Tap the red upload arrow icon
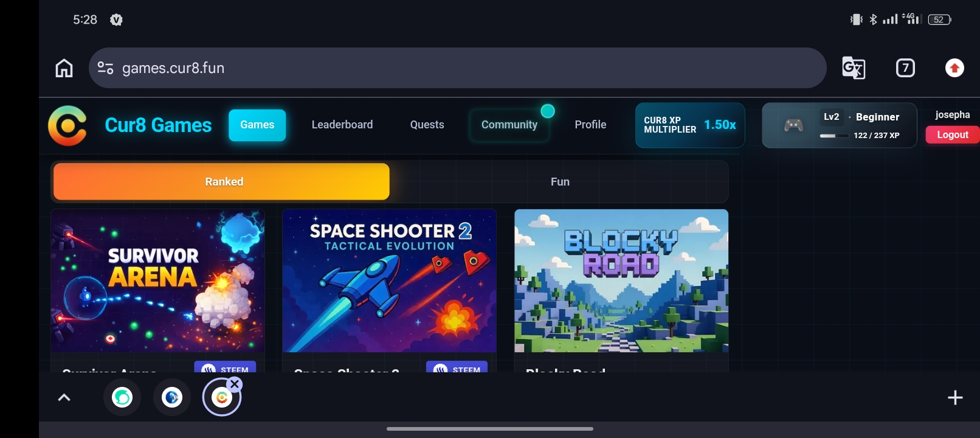The height and width of the screenshot is (438, 980). coord(954,68)
